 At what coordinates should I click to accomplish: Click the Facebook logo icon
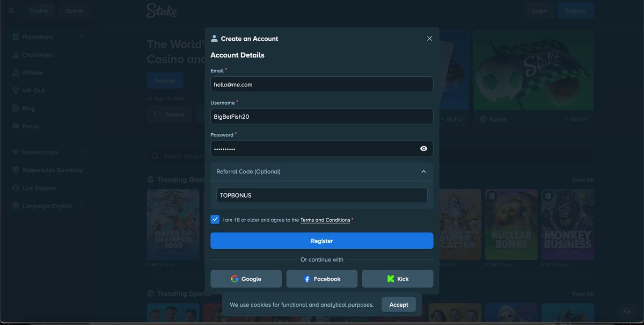coord(308,279)
